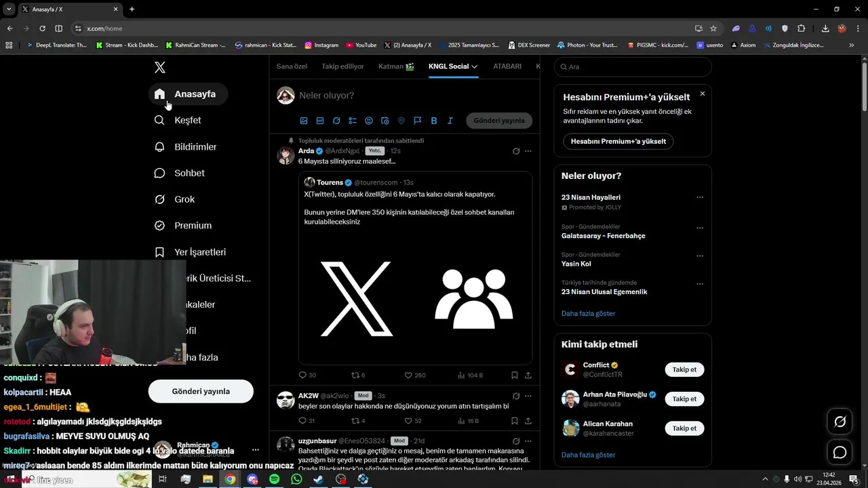Follow Conflict with Takip et
Viewport: 868px width, 488px height.
point(684,369)
